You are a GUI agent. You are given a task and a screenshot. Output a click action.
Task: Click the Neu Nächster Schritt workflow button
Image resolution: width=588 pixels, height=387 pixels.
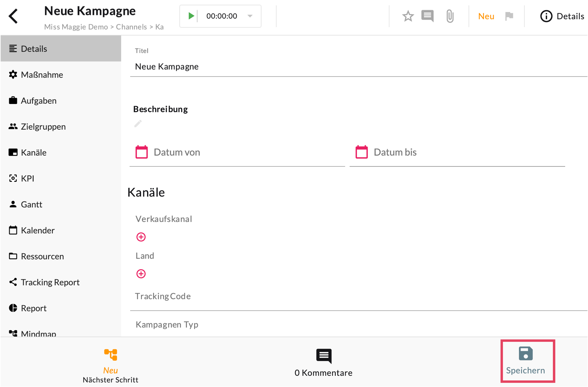111,365
